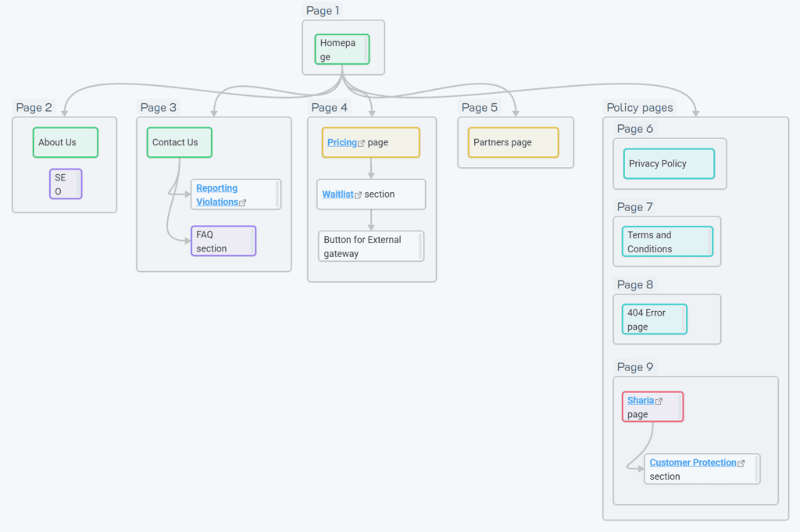
Task: Select the Homepage card
Action: pos(342,49)
